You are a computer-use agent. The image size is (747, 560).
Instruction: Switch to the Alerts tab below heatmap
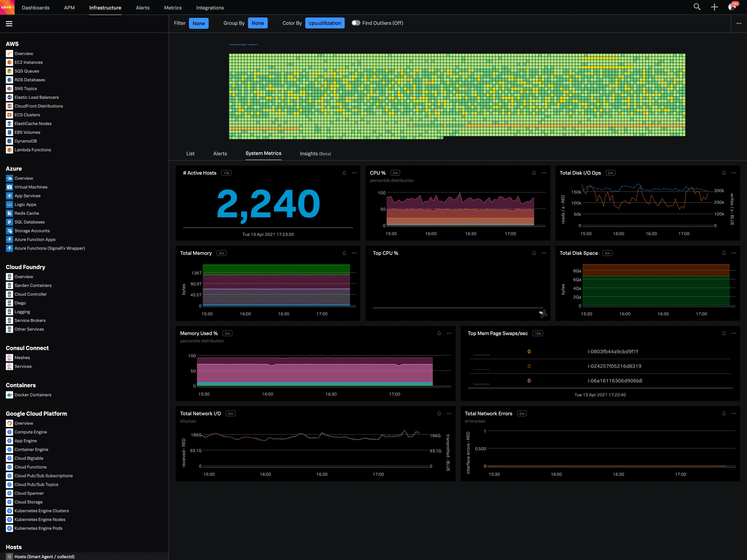coord(220,154)
